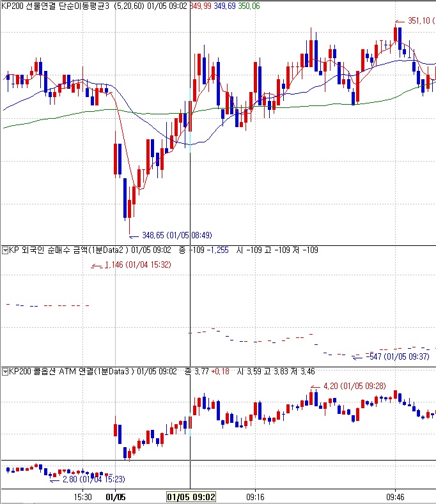Collapse the KP 외국인 순매수 금액 panel arrow

(x=4, y=249)
